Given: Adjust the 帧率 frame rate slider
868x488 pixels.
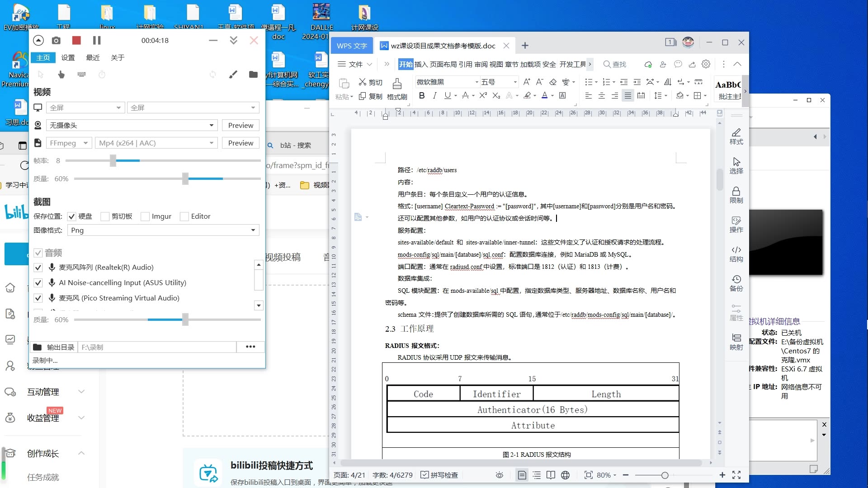Looking at the screenshot, I should click(113, 160).
